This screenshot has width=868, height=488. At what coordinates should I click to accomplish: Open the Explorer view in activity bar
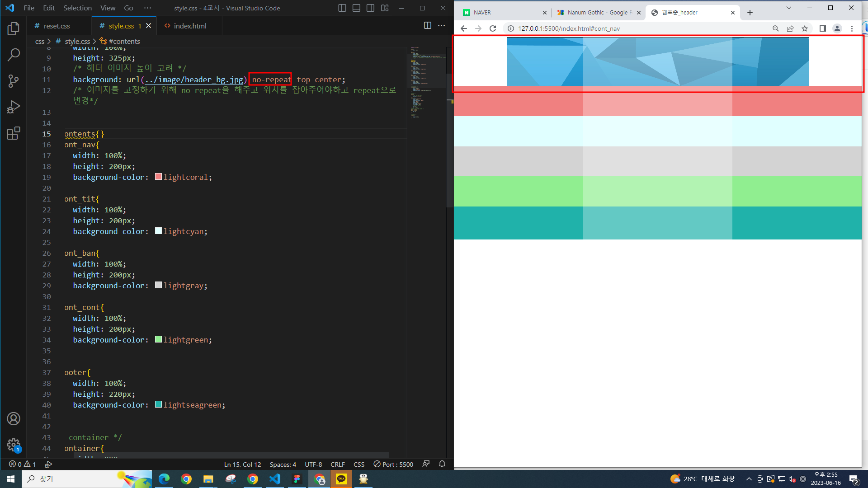point(14,29)
